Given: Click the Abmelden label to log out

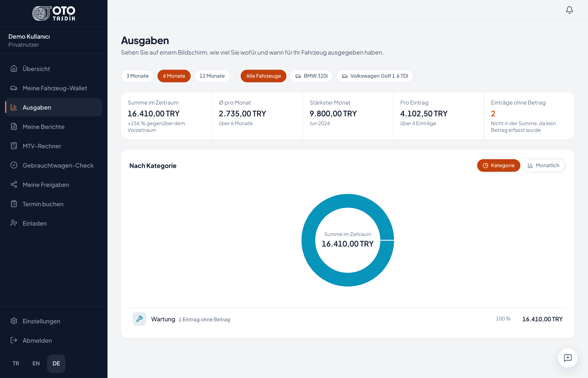Looking at the screenshot, I should pos(37,341).
